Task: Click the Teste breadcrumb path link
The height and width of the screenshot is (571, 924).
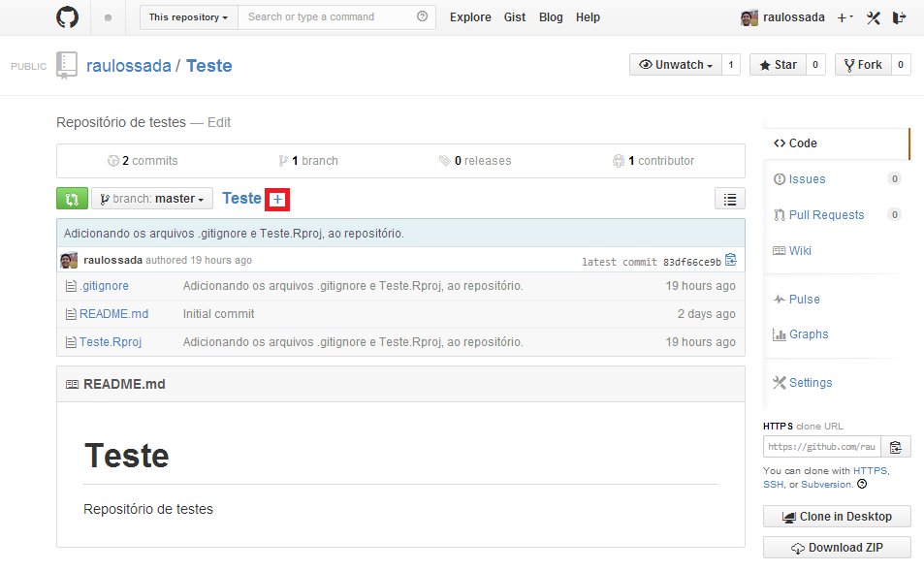Action: 241,198
